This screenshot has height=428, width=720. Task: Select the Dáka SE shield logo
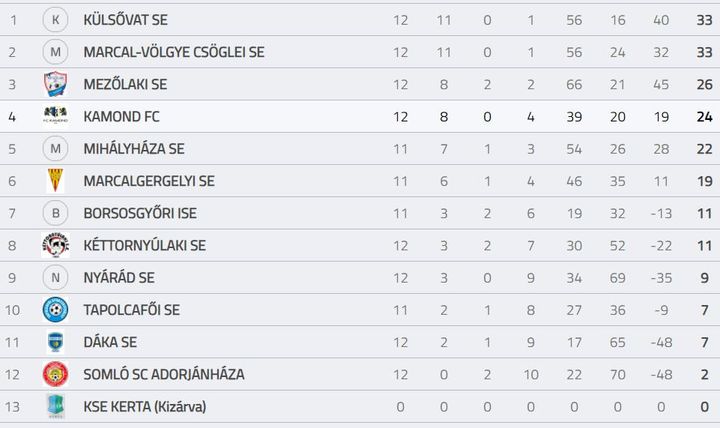click(55, 342)
